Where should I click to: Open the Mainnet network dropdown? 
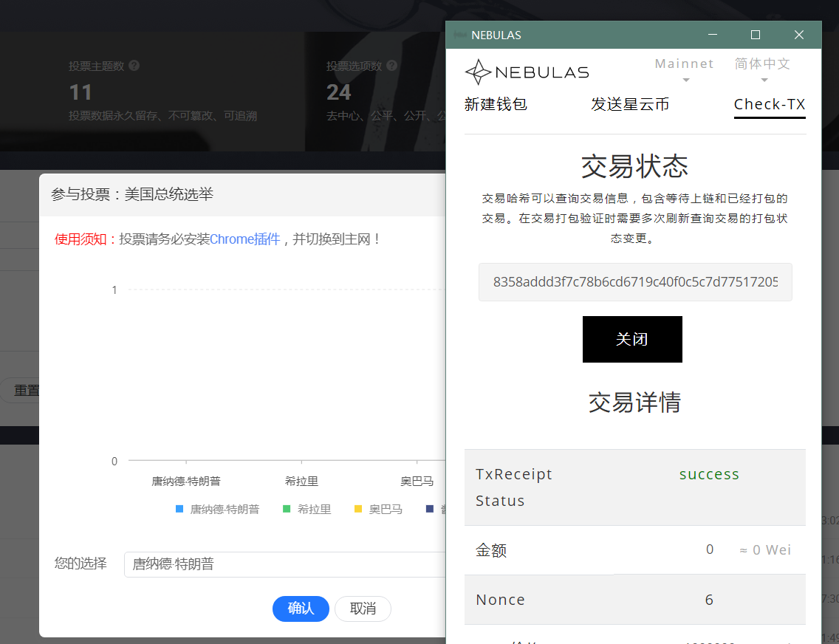685,69
